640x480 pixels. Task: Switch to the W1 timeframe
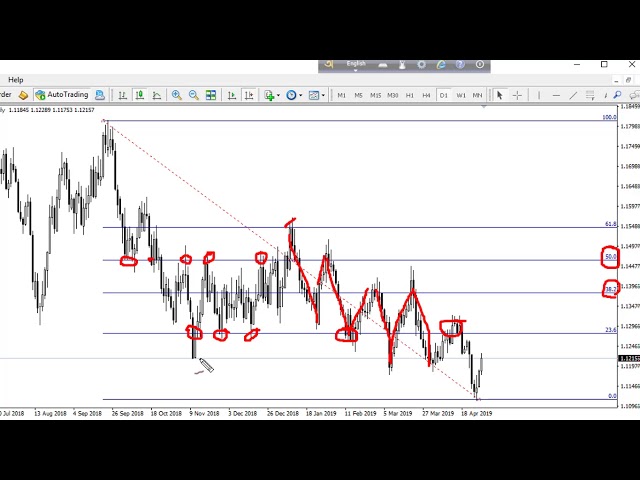point(460,95)
